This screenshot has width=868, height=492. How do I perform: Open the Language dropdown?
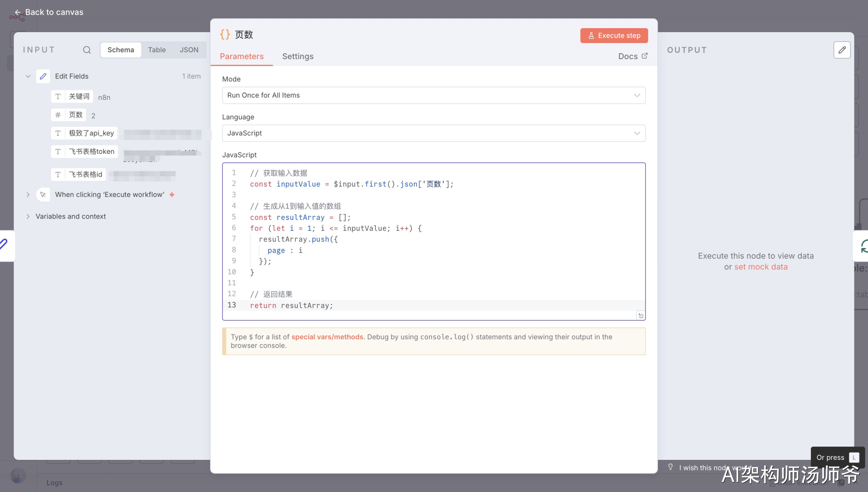coord(434,133)
